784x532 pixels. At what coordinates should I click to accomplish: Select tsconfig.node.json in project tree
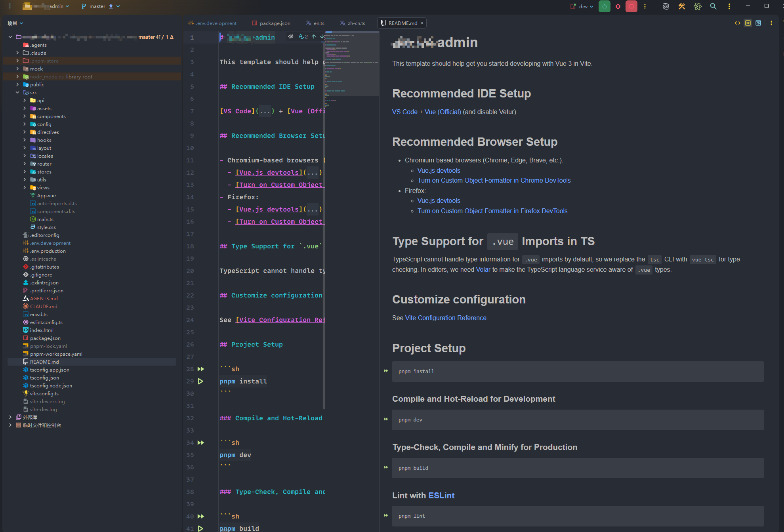click(51, 385)
